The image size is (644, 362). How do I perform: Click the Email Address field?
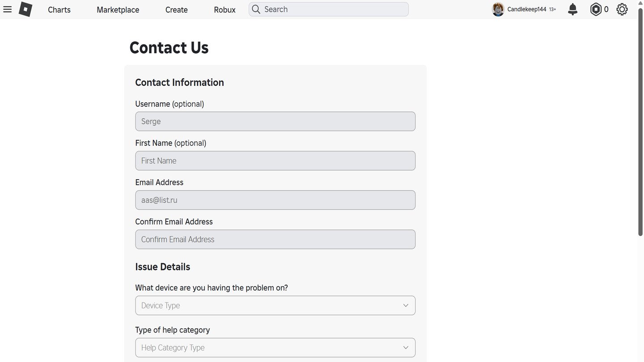click(x=275, y=200)
